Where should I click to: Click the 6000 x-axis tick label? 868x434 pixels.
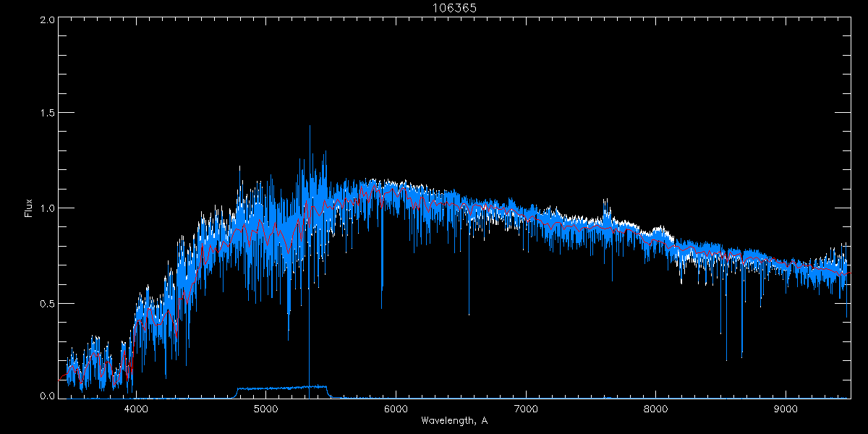(396, 409)
